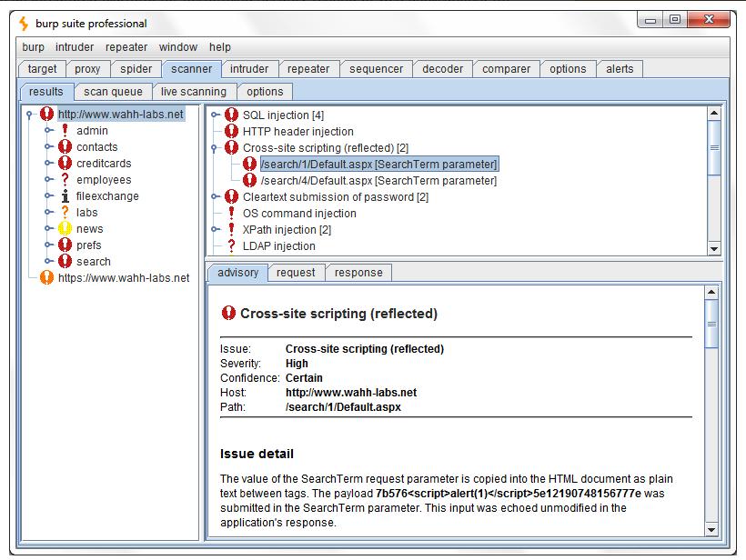Viewport: 746px width, 560px height.
Task: Click the exclamation icon next to admin
Action: click(66, 130)
